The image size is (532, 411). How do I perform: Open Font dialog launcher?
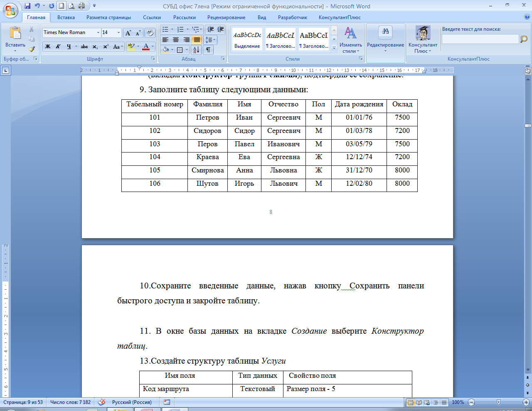pos(153,59)
